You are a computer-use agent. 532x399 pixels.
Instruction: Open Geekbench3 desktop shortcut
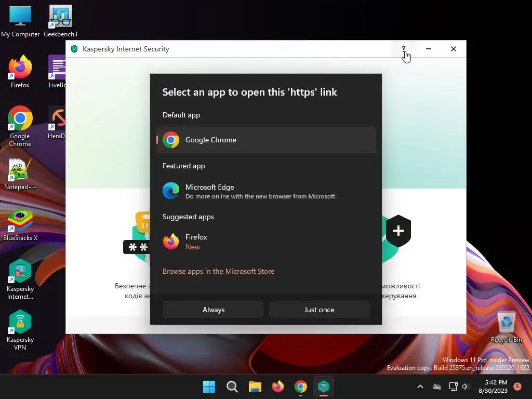coord(60,21)
